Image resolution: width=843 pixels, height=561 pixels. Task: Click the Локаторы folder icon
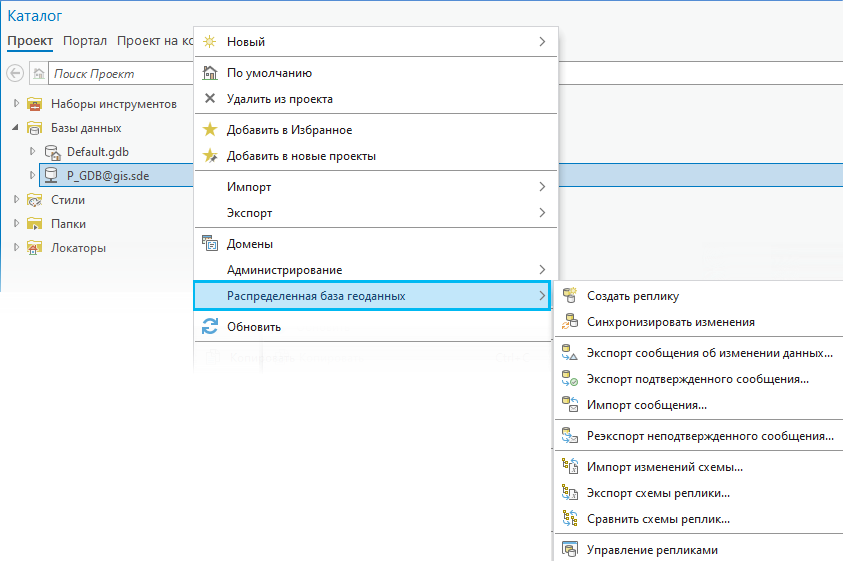[x=34, y=248]
